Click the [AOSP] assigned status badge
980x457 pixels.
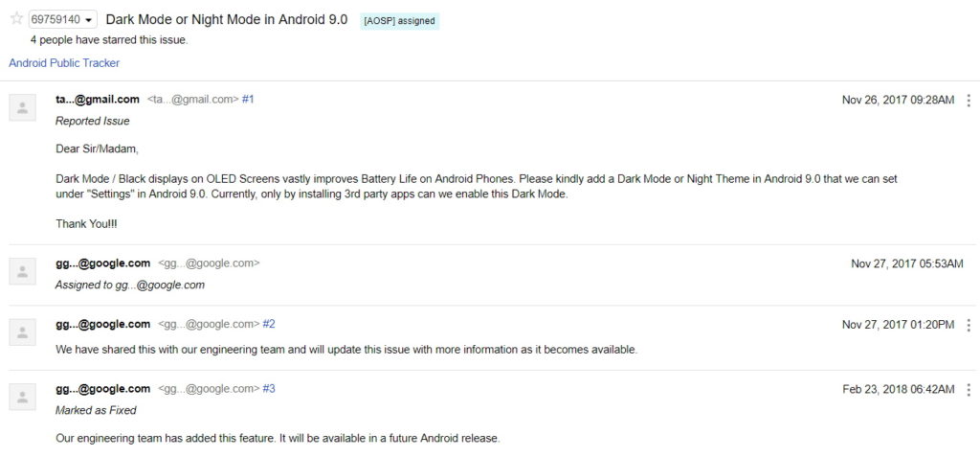click(399, 21)
